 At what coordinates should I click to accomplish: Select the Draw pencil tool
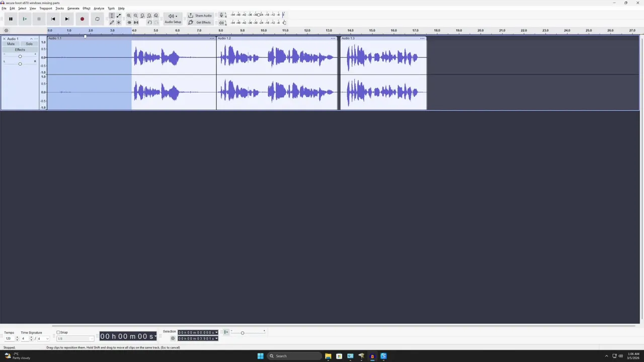click(x=112, y=22)
